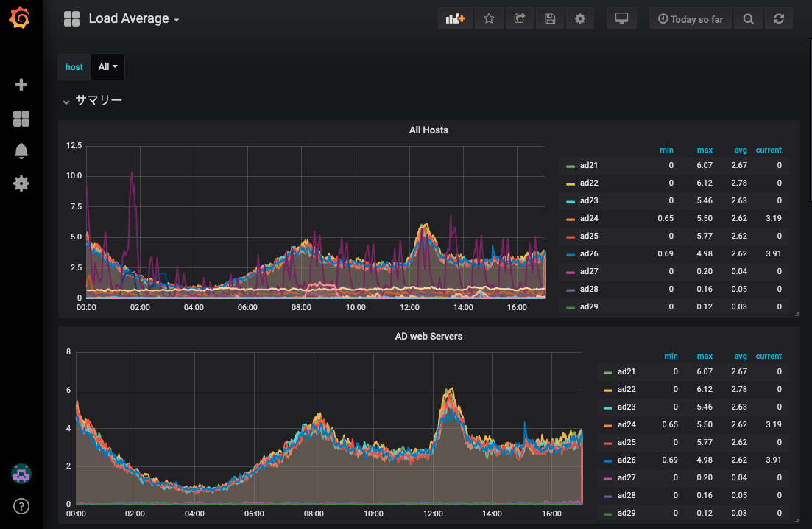Click the Share dashboard icon

pos(519,19)
